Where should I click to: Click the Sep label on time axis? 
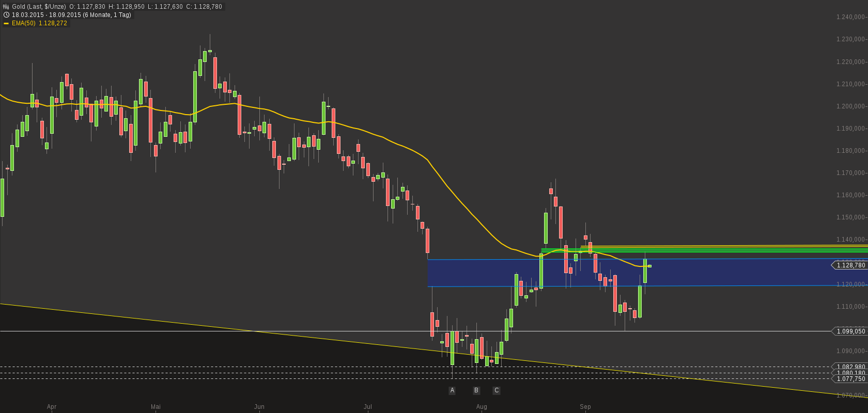click(x=585, y=407)
